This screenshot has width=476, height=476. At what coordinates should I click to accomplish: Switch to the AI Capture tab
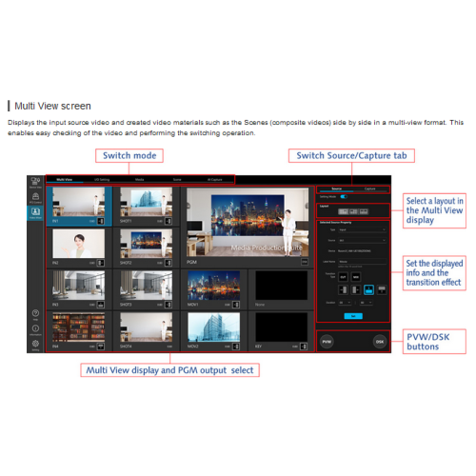coord(215,180)
